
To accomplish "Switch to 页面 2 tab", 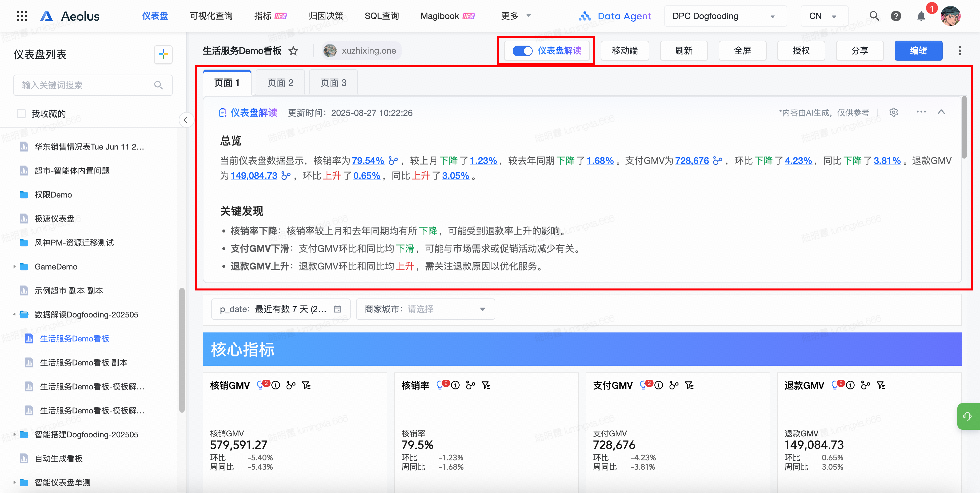I will [280, 83].
